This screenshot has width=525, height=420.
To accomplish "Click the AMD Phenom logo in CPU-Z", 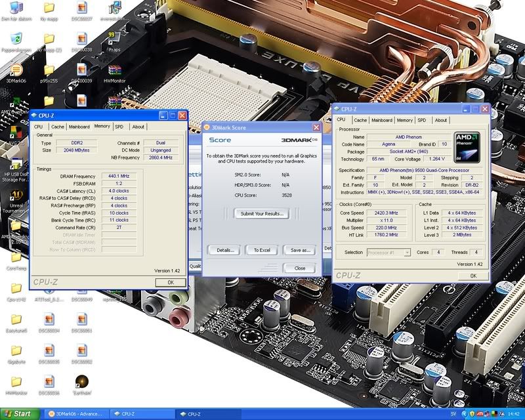I will click(468, 148).
